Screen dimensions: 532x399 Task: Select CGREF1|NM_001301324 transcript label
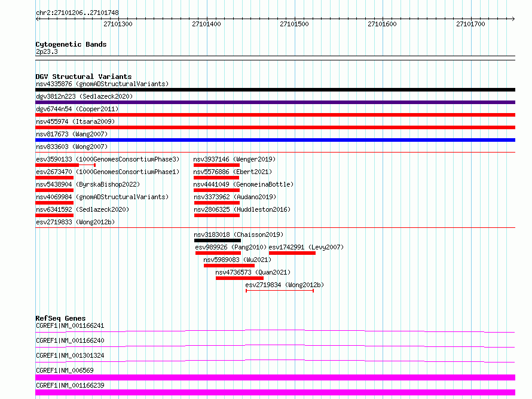click(x=70, y=355)
